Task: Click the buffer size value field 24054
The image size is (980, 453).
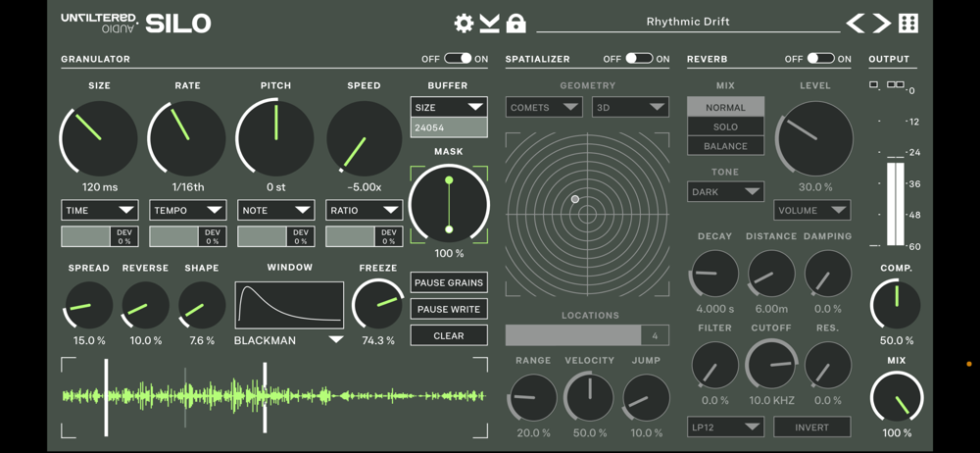Action: (x=449, y=127)
